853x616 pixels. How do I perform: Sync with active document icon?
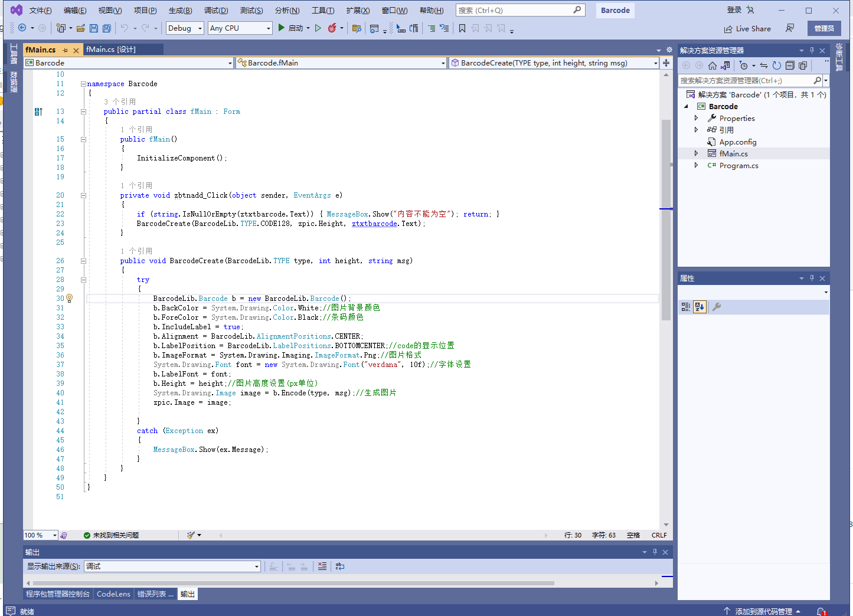764,65
